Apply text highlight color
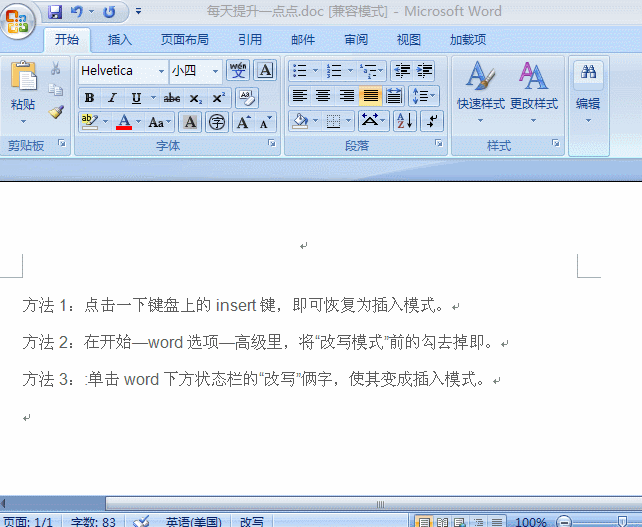This screenshot has height=527, width=642. (x=90, y=122)
